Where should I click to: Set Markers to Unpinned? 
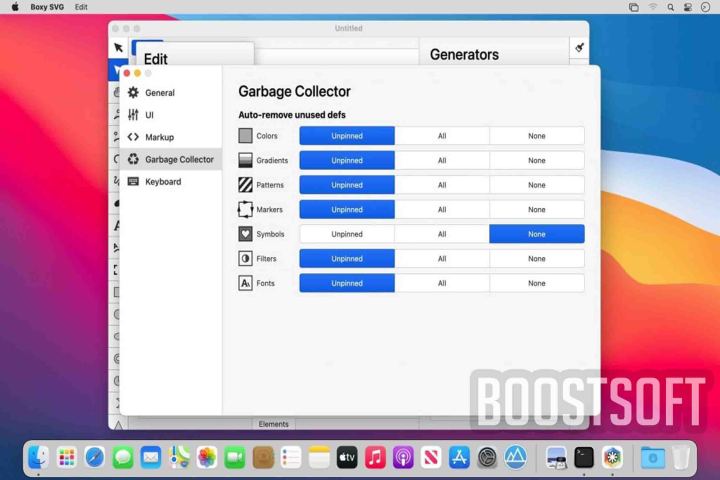tap(347, 209)
